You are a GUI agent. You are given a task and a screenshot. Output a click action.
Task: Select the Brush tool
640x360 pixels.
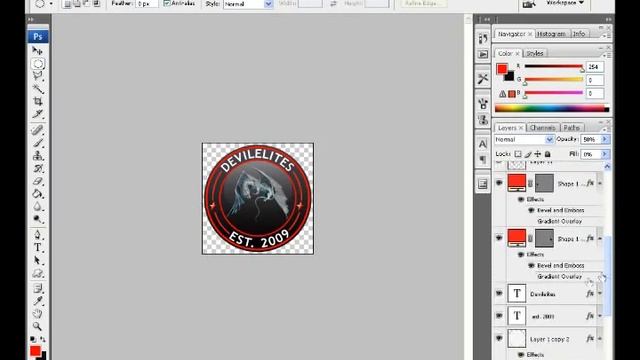pyautogui.click(x=38, y=143)
